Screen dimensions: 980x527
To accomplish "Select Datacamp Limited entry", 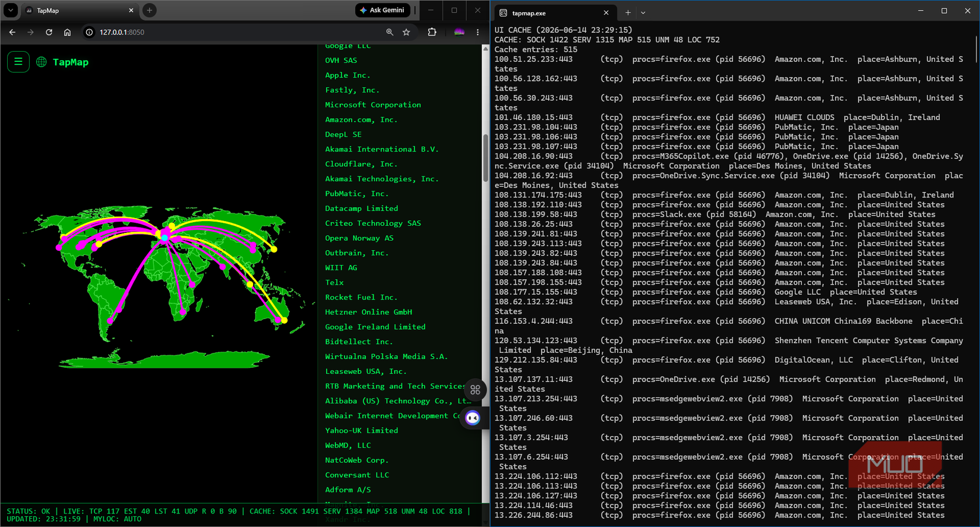I will click(x=362, y=209).
